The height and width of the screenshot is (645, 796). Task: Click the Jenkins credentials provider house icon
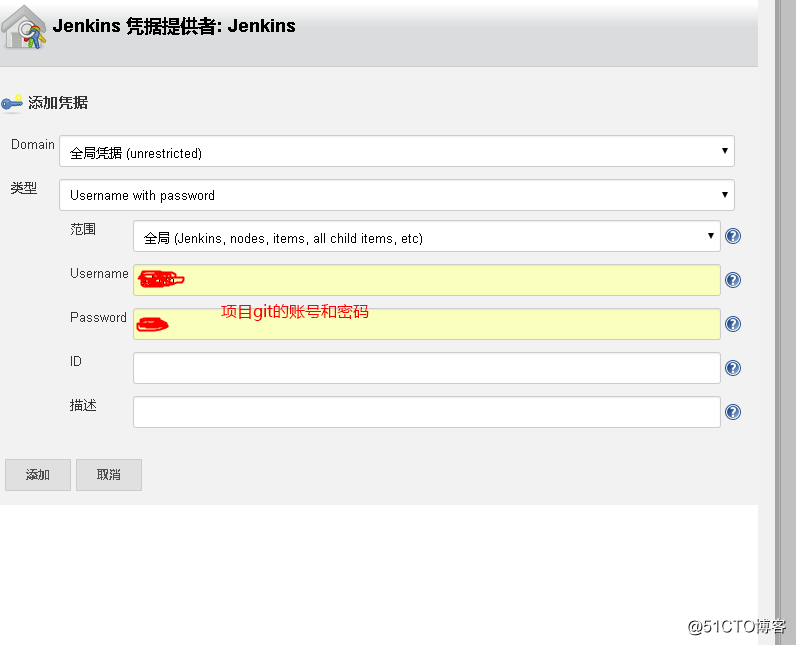click(x=24, y=27)
